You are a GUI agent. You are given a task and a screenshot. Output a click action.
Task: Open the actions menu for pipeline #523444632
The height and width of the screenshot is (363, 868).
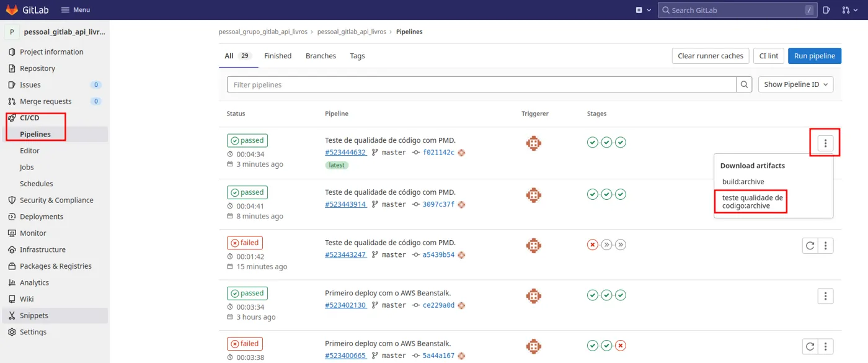(825, 143)
